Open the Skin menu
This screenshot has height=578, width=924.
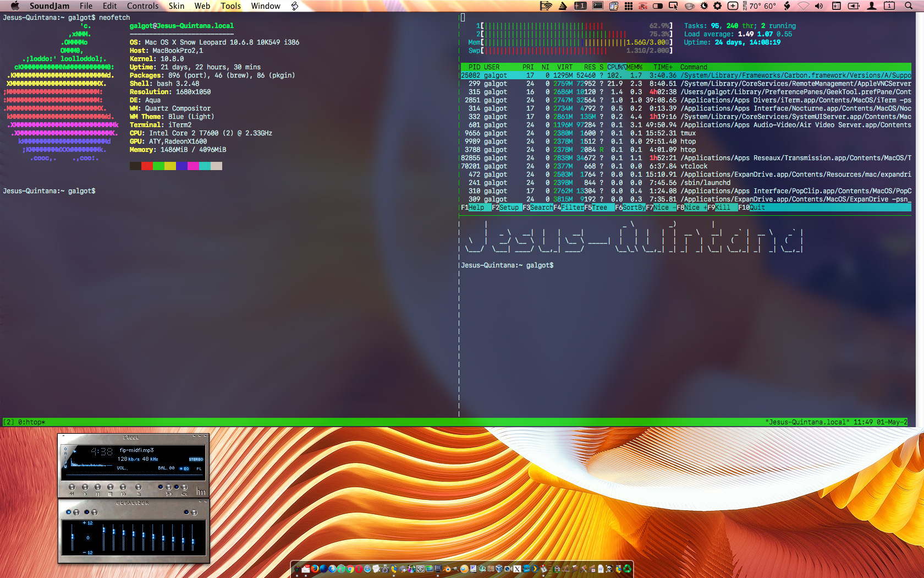pyautogui.click(x=177, y=6)
